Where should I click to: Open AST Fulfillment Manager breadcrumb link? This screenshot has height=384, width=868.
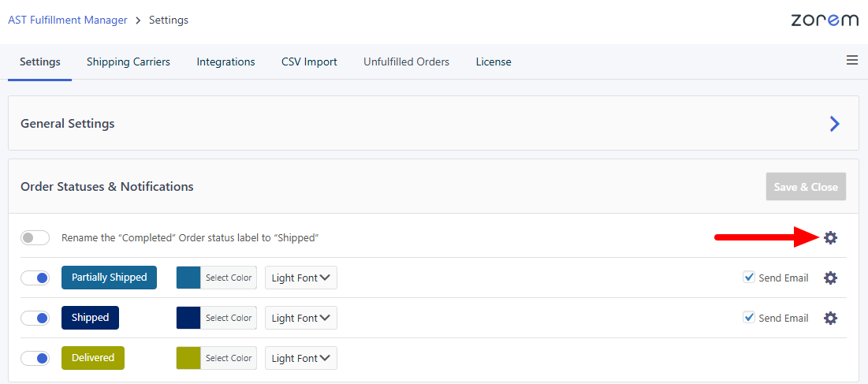(x=68, y=20)
